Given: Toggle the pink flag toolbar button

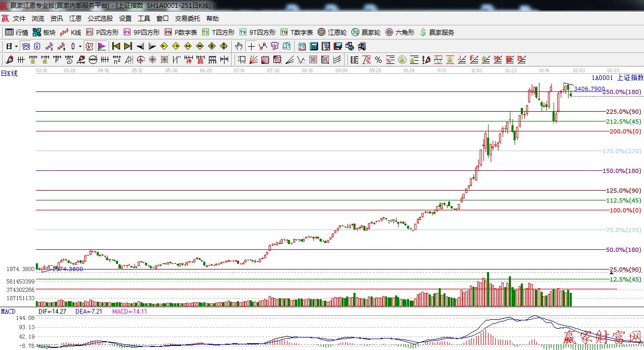Looking at the screenshot, I should pyautogui.click(x=102, y=46).
